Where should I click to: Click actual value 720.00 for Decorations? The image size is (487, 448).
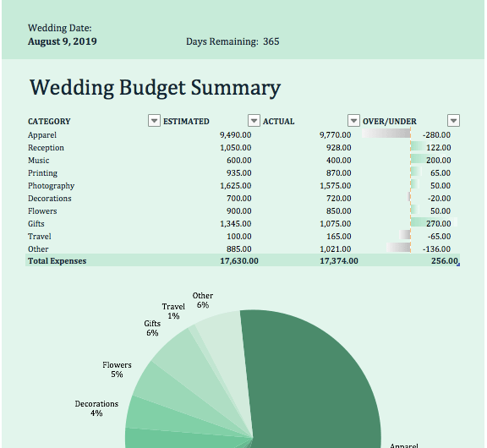pyautogui.click(x=339, y=199)
